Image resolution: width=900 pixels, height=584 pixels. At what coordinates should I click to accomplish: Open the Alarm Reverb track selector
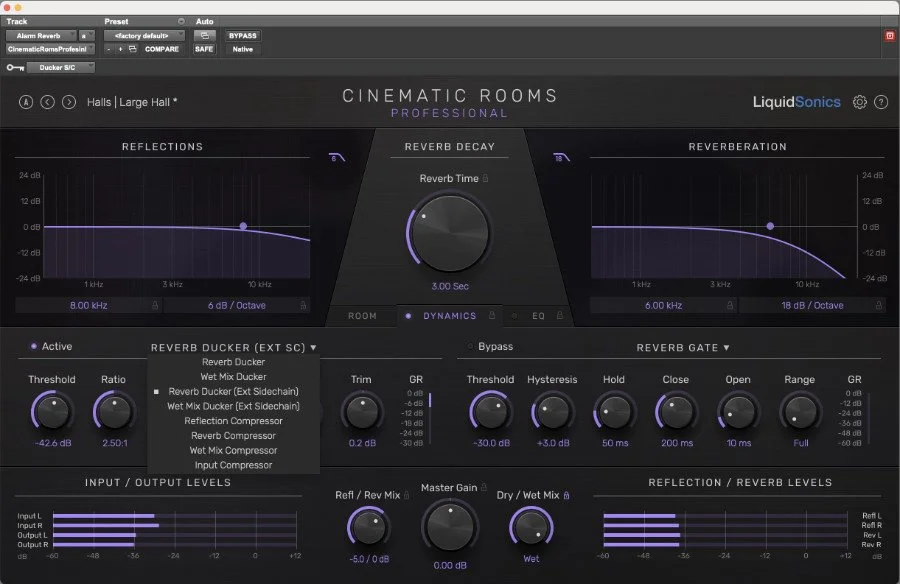tap(41, 36)
